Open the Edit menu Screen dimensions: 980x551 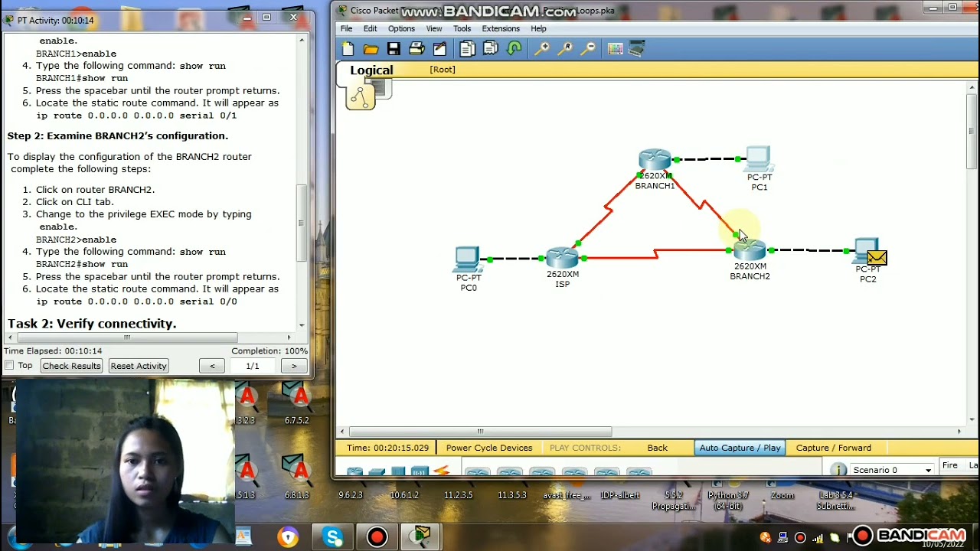[x=371, y=28]
